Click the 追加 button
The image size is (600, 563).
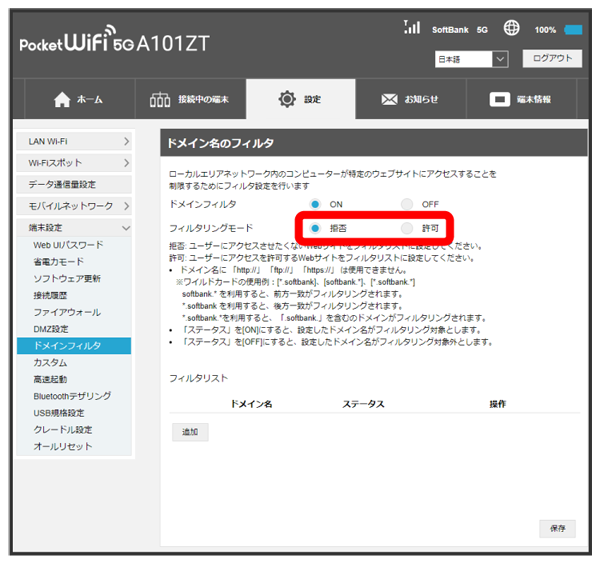tap(189, 433)
